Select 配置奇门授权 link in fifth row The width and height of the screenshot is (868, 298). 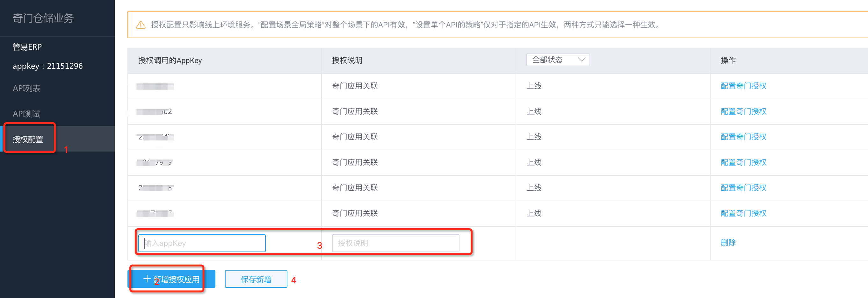coord(743,188)
